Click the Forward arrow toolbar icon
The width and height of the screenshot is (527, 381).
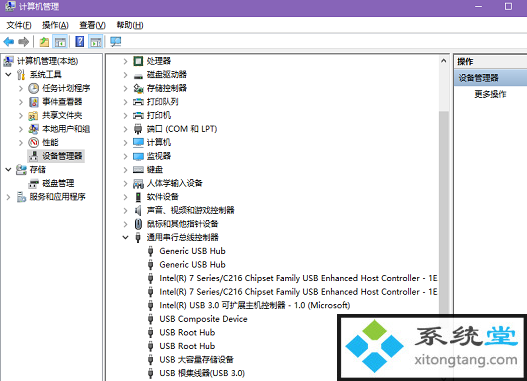click(x=24, y=42)
